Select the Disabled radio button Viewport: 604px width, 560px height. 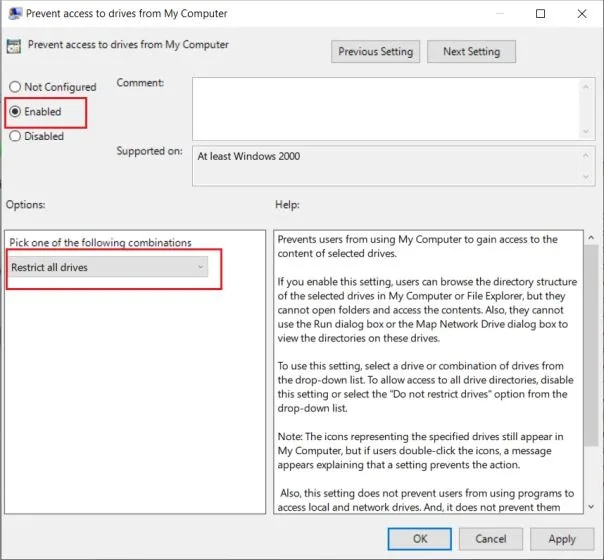coord(15,136)
